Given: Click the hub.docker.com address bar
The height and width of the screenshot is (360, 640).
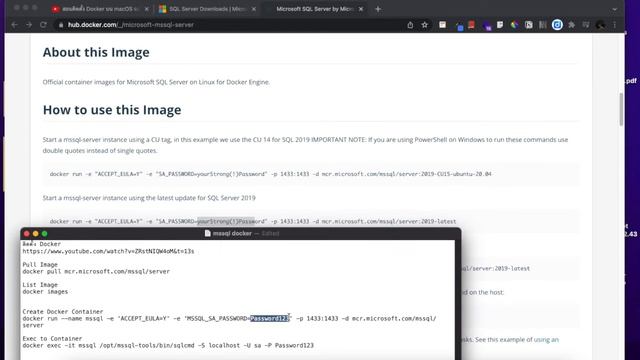Looking at the screenshot, I should 229,25.
